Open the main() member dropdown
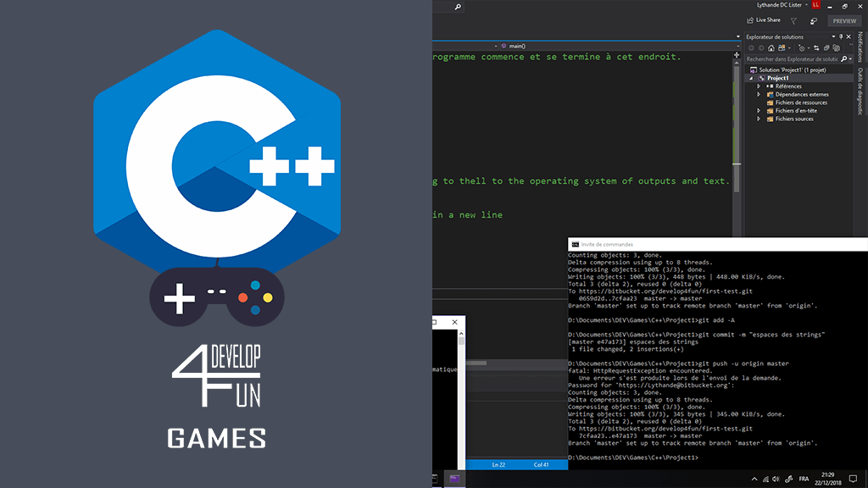Screen dimensions: 868x488 pyautogui.click(x=619, y=46)
